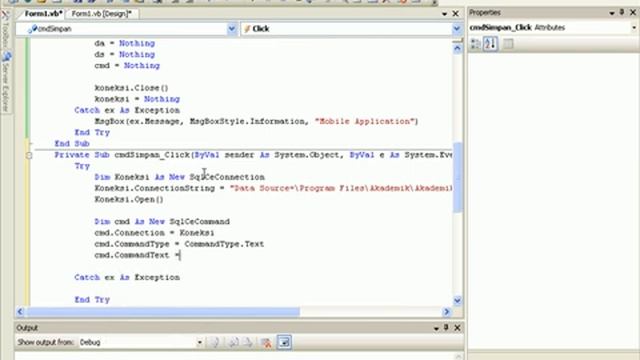Open Output window position menu arrow
Image resolution: width=640 pixels, height=360 pixels.
(x=436, y=328)
